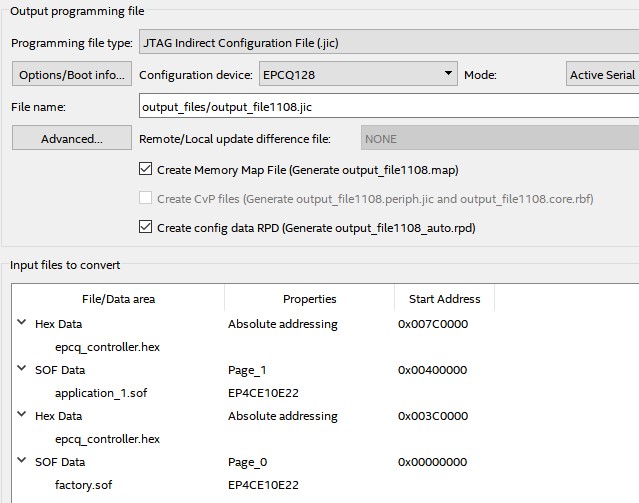The width and height of the screenshot is (639, 503).
Task: Collapse the Hex Data row at 0x003C0000
Action: pos(22,415)
